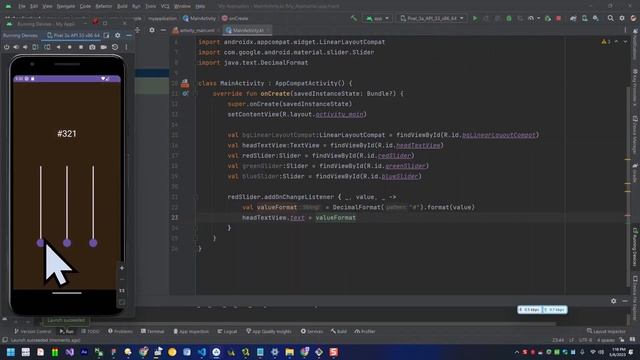The image size is (640, 360).
Task: Go to the previous highlighted error arrow
Action: tap(616, 42)
